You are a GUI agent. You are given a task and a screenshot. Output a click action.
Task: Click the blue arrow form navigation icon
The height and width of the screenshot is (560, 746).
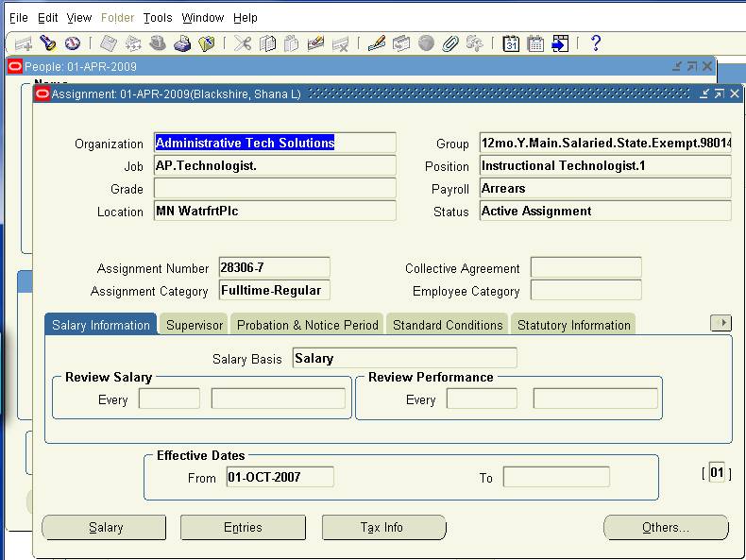[560, 43]
